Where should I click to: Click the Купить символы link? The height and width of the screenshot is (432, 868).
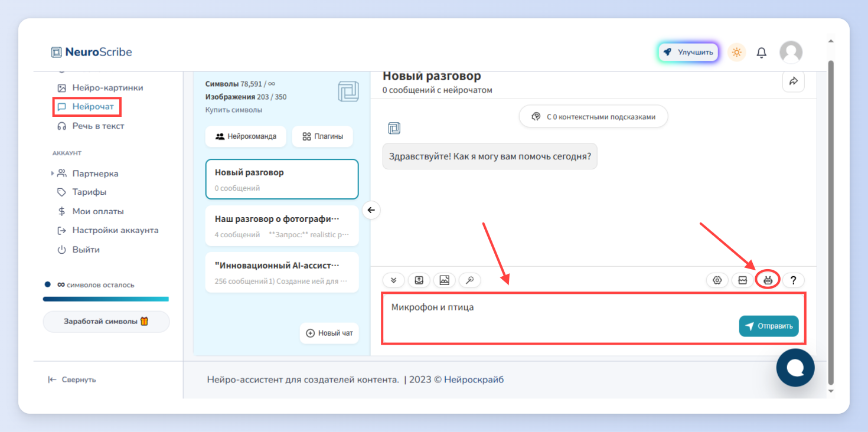pos(234,110)
